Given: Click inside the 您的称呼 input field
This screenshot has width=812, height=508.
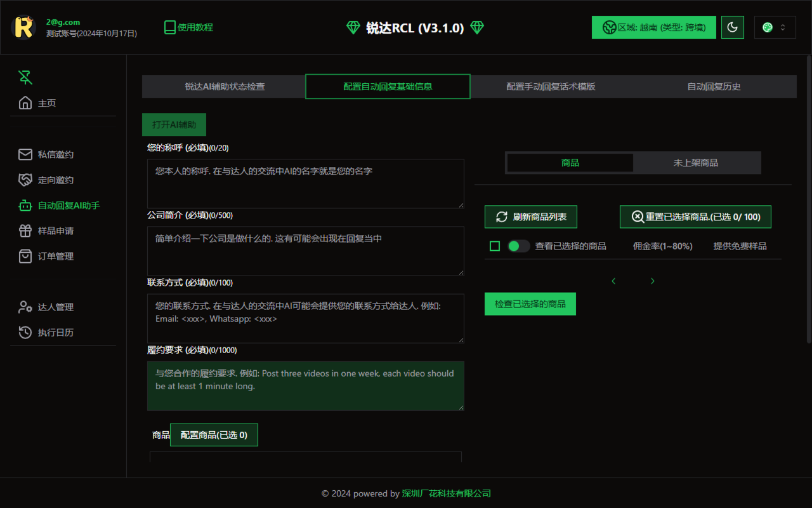Looking at the screenshot, I should click(305, 182).
